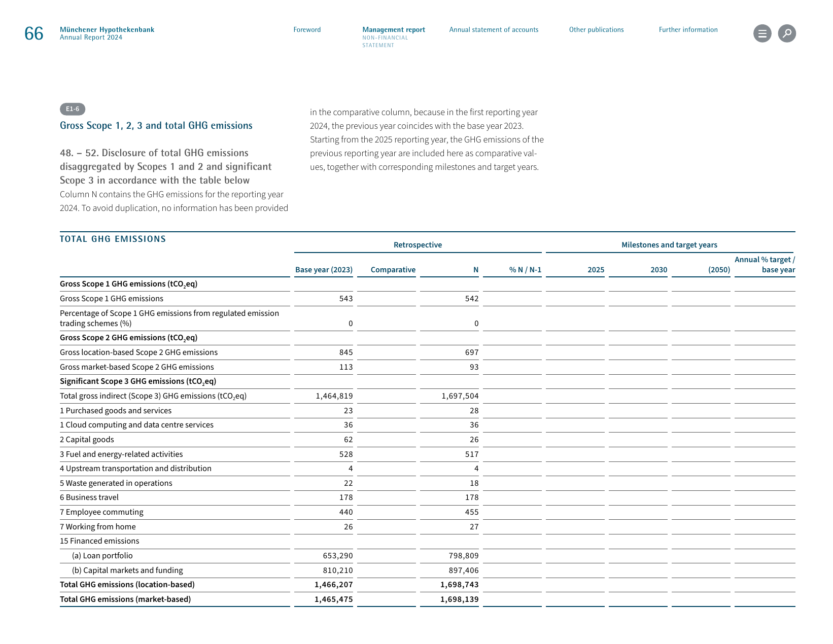Navigate to Other publications
Viewport: 833px width, 644px height.
(x=596, y=30)
